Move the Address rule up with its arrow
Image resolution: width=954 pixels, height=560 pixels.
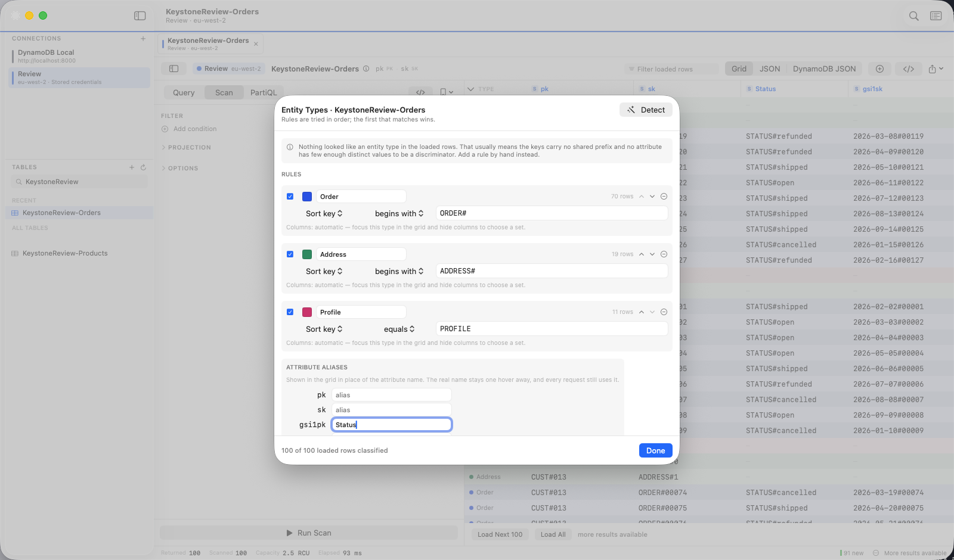pyautogui.click(x=642, y=254)
